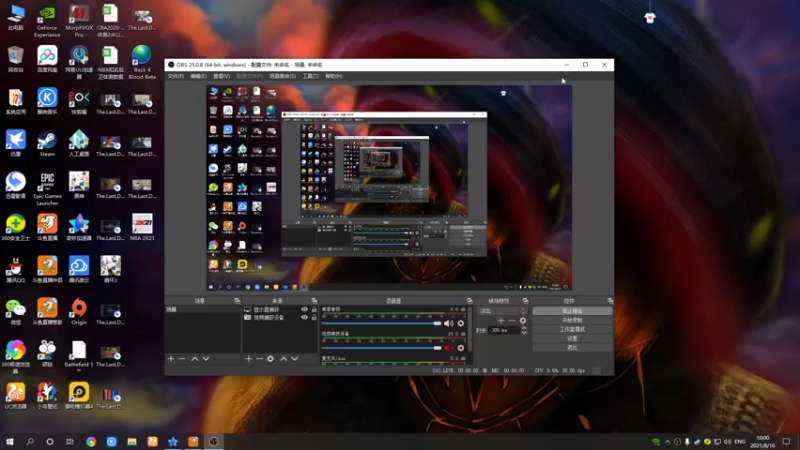Click the OBS preview canvas
Image resolution: width=800 pixels, height=450 pixels.
pyautogui.click(x=389, y=188)
